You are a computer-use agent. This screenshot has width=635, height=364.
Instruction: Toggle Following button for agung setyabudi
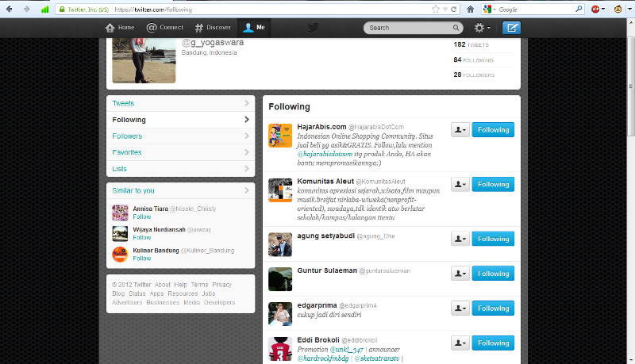click(493, 239)
